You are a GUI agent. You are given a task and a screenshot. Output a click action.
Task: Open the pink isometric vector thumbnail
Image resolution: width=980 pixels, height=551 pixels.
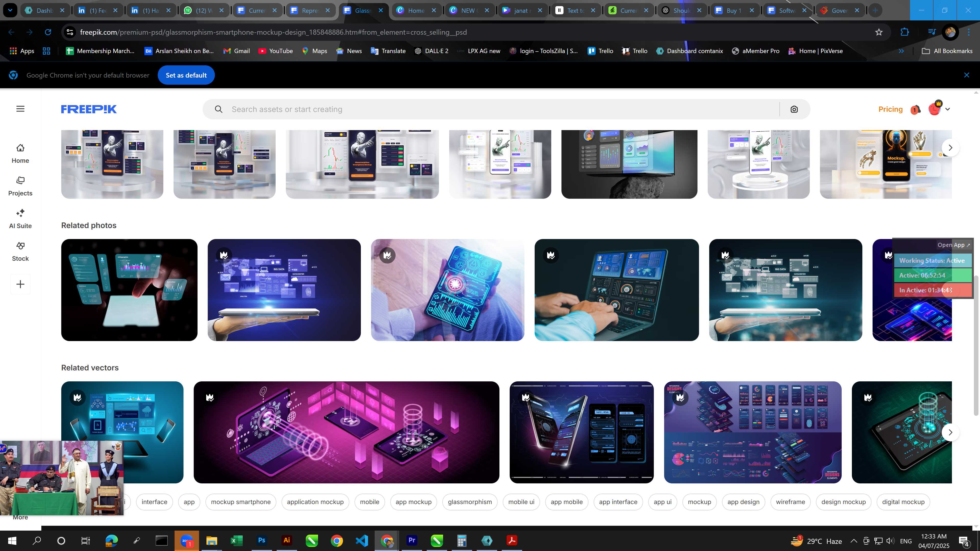[x=346, y=432]
